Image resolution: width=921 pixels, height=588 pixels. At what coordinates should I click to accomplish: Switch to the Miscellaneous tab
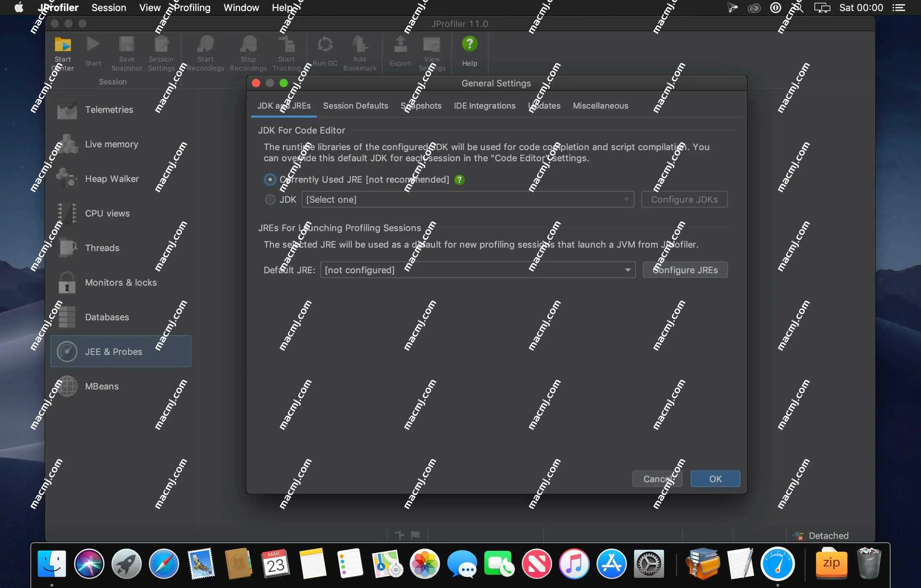pyautogui.click(x=601, y=106)
